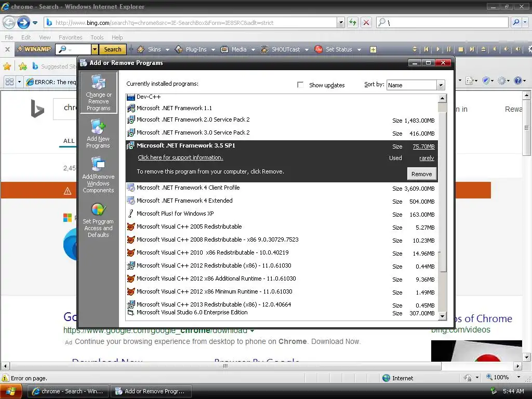The image size is (532, 399).
Task: Open the File menu
Action: point(9,37)
